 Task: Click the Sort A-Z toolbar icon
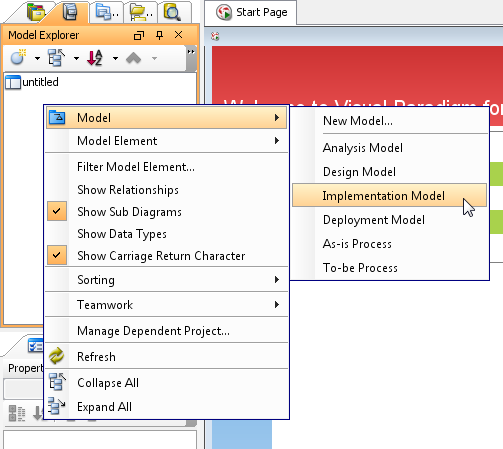95,58
